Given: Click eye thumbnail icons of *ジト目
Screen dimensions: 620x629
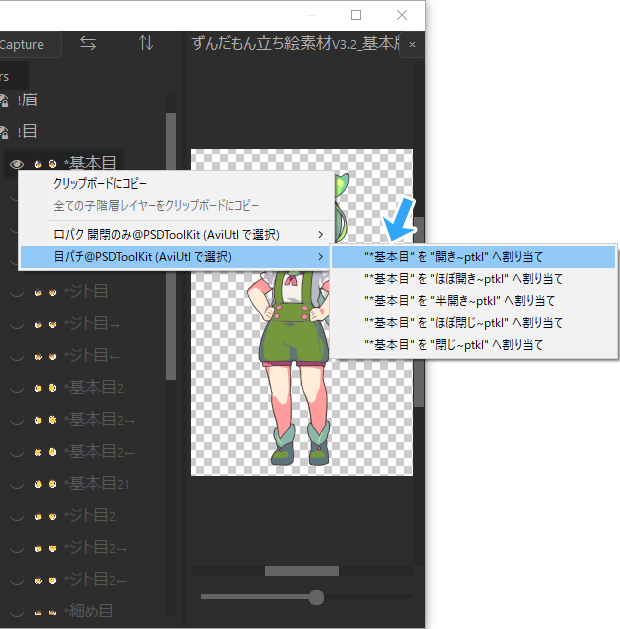Looking at the screenshot, I should [45, 292].
